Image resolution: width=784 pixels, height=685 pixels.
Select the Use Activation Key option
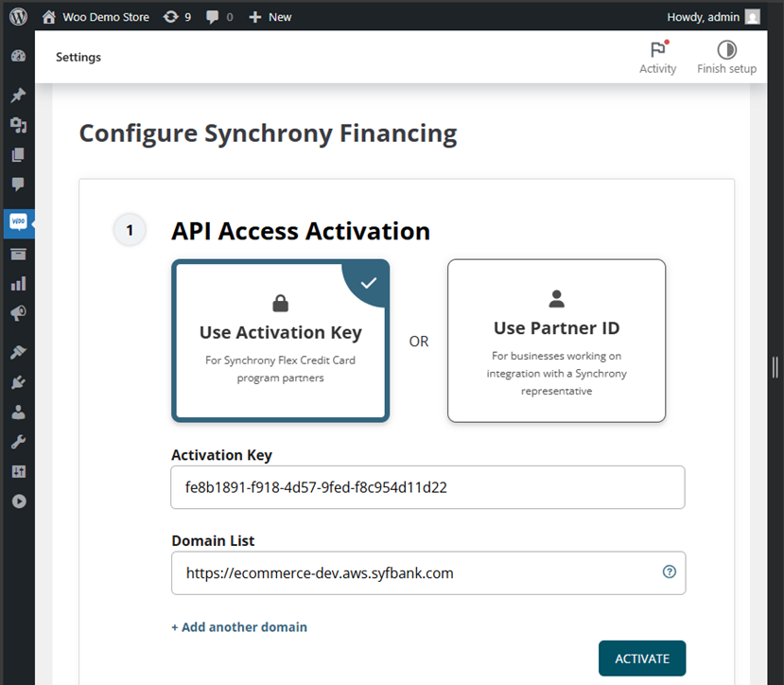coord(280,341)
